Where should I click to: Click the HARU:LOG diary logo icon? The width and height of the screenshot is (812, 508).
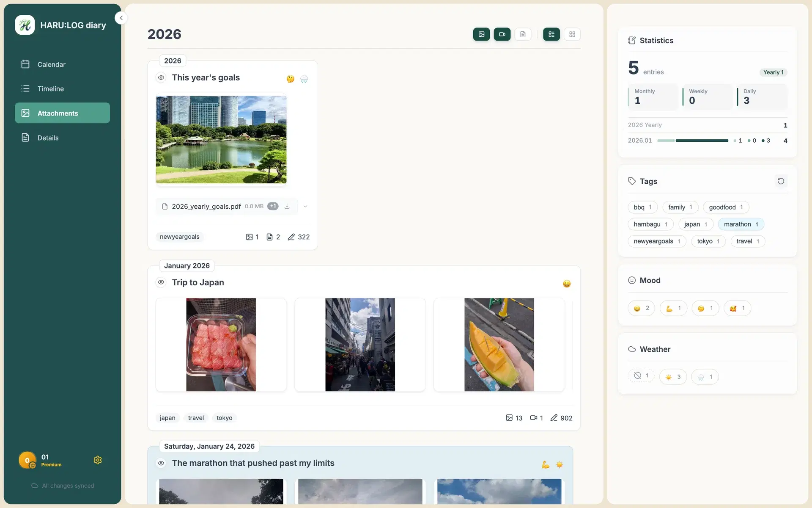tap(25, 25)
